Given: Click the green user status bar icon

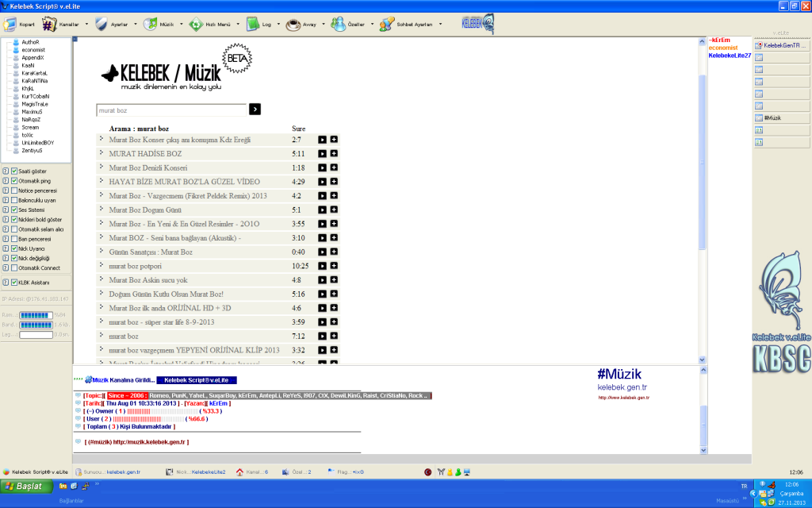Looking at the screenshot, I should 458,472.
